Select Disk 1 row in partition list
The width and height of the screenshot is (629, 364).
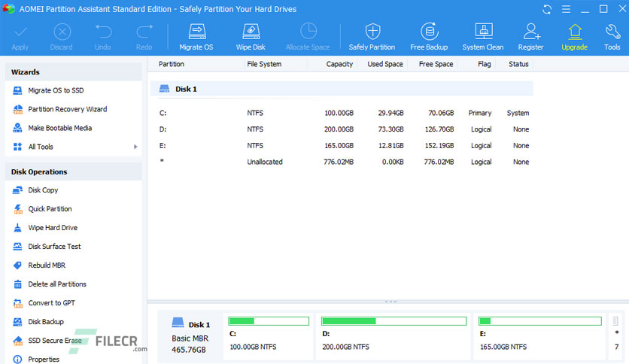342,89
